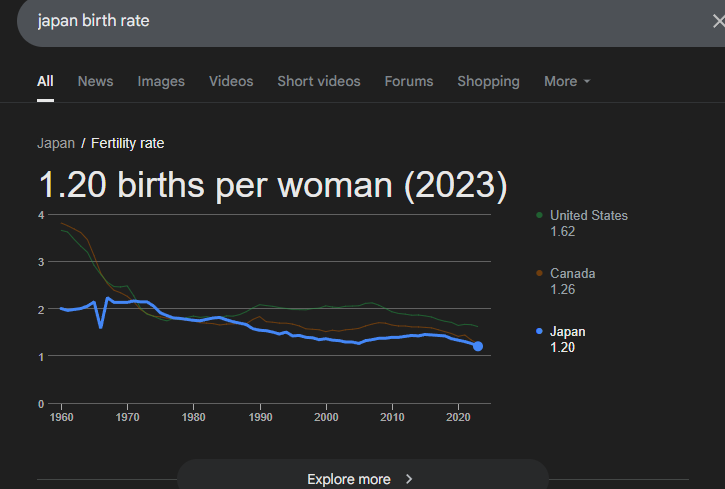Click the 1970 x-axis label
Viewport: 725px width, 489px height.
click(128, 417)
